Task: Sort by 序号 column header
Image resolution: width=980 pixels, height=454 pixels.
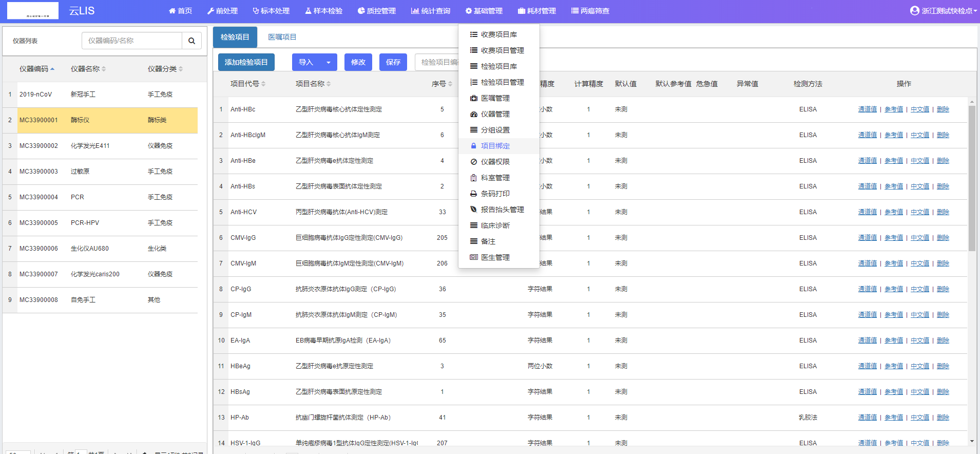Action: 442,84
